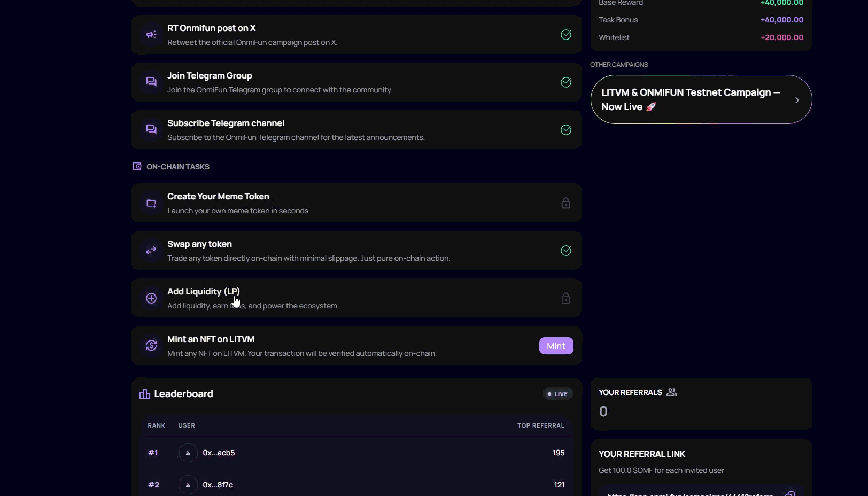Viewport: 868px width, 496px height.
Task: Click completed checkmark on Join Telegram Group
Action: (x=566, y=82)
